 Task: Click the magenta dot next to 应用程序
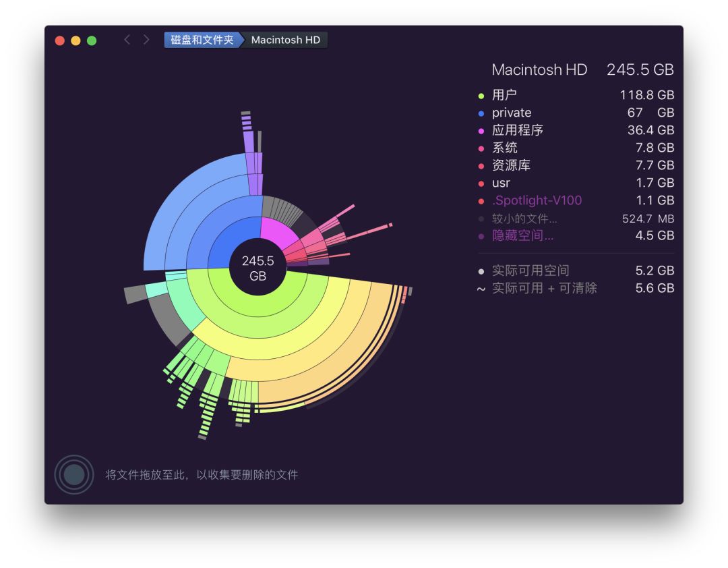481,131
